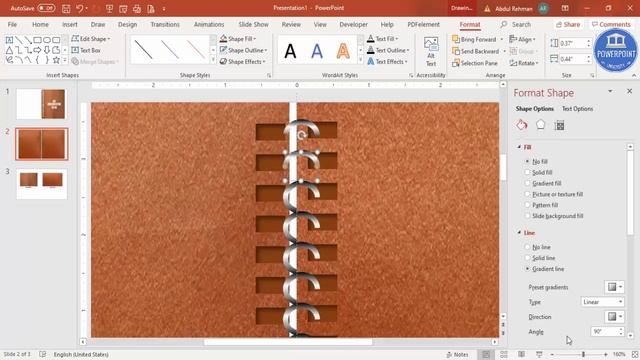Open Text Fill dropdown
The height and width of the screenshot is (360, 640).
point(382,39)
